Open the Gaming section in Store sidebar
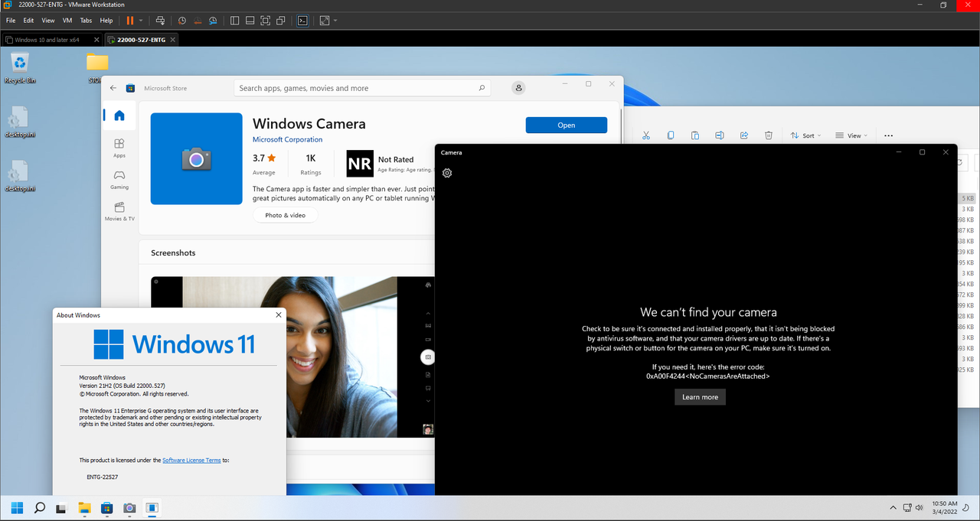 click(119, 179)
